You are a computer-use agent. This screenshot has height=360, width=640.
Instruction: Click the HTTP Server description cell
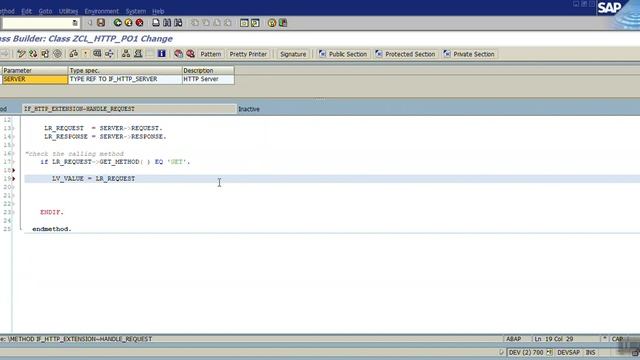(x=208, y=79)
